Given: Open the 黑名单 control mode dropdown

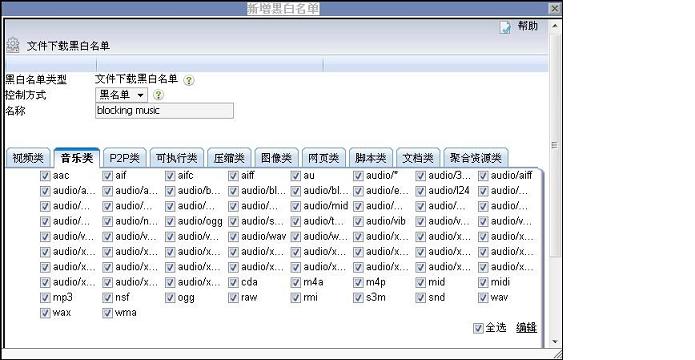Looking at the screenshot, I should point(121,95).
